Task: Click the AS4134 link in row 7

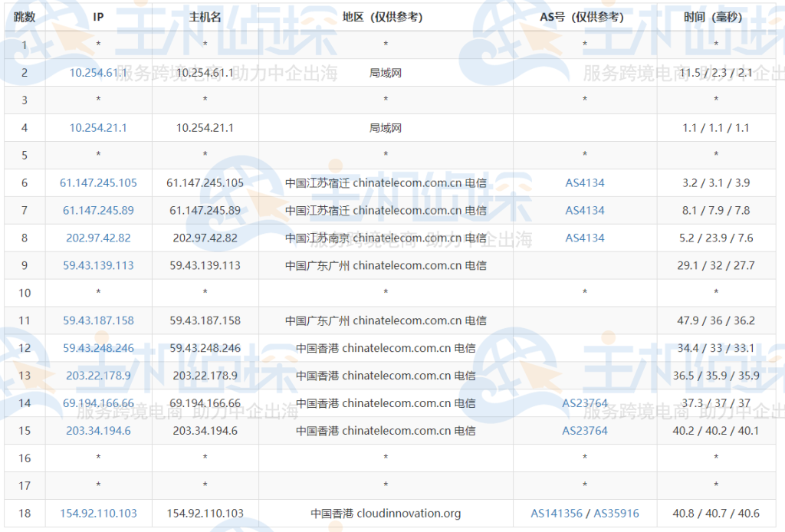Action: pos(585,210)
